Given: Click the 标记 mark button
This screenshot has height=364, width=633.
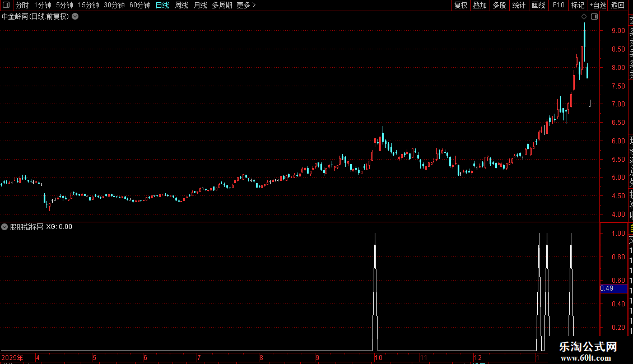Looking at the screenshot, I should [578, 5].
